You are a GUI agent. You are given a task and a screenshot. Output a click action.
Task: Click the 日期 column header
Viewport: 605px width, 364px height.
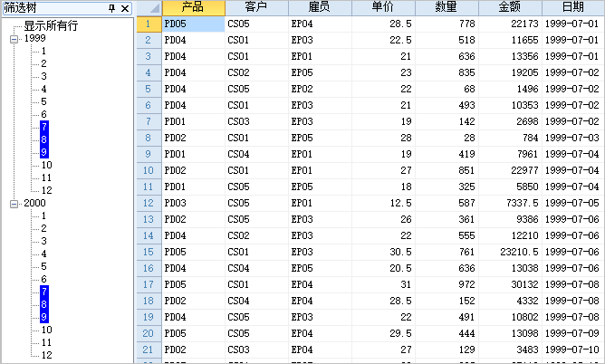(x=572, y=7)
